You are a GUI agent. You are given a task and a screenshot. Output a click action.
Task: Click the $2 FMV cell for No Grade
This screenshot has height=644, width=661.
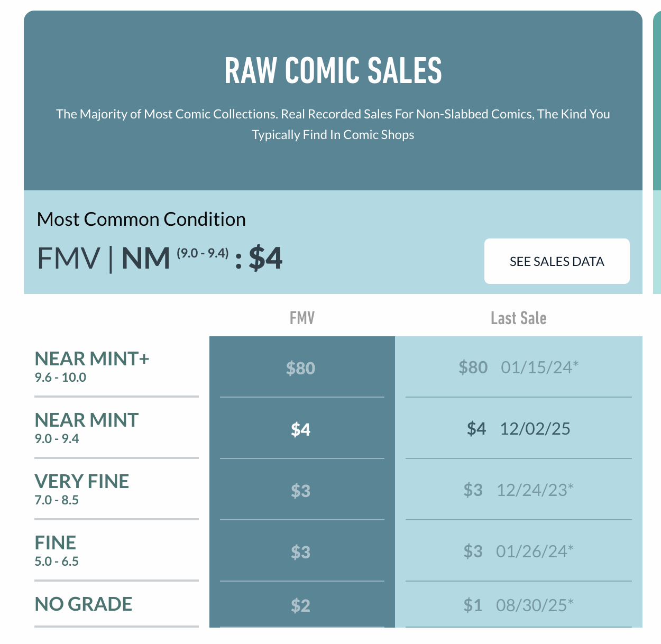[301, 605]
